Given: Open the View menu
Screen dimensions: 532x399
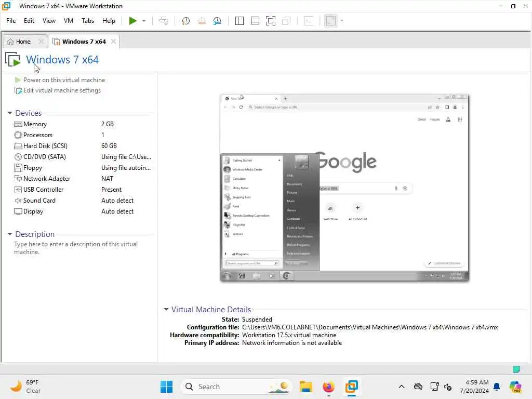Looking at the screenshot, I should pos(49,21).
